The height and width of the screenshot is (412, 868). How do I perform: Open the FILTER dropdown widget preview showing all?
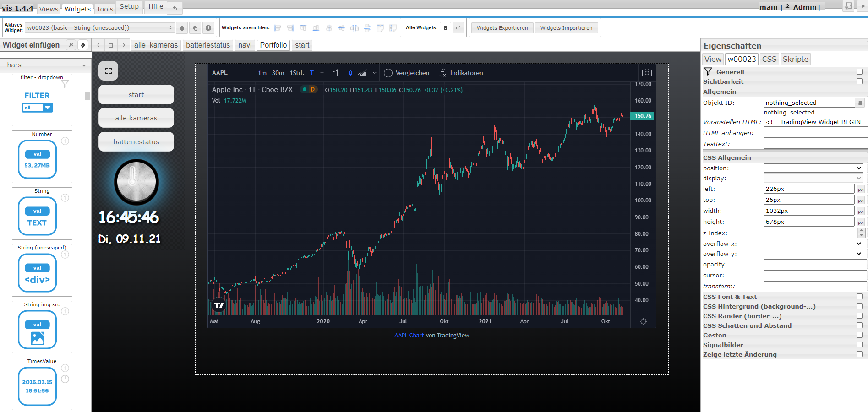[38, 108]
